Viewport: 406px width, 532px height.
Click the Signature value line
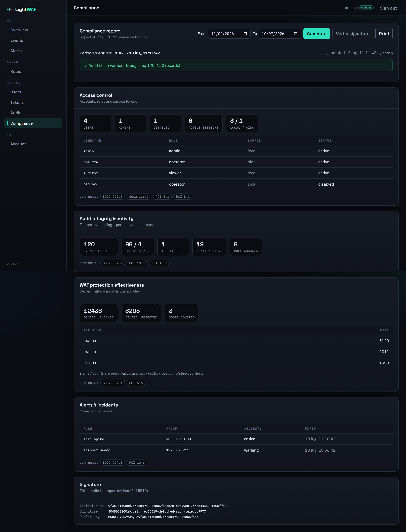(x=157, y=511)
